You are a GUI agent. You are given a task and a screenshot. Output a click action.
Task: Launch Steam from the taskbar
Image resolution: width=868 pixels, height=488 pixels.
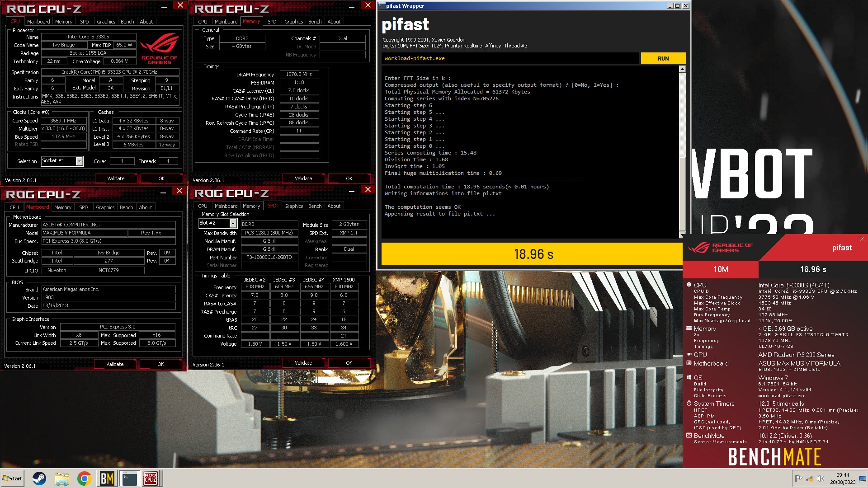pyautogui.click(x=39, y=479)
